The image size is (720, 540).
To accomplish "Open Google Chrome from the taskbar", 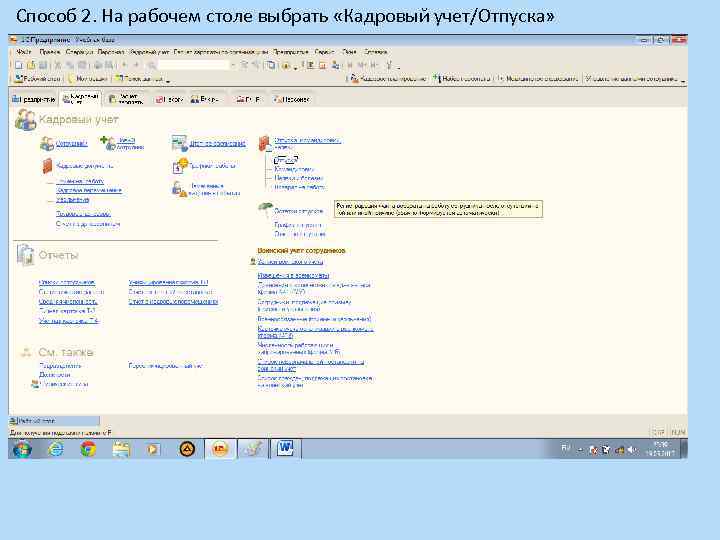I will click(x=88, y=449).
